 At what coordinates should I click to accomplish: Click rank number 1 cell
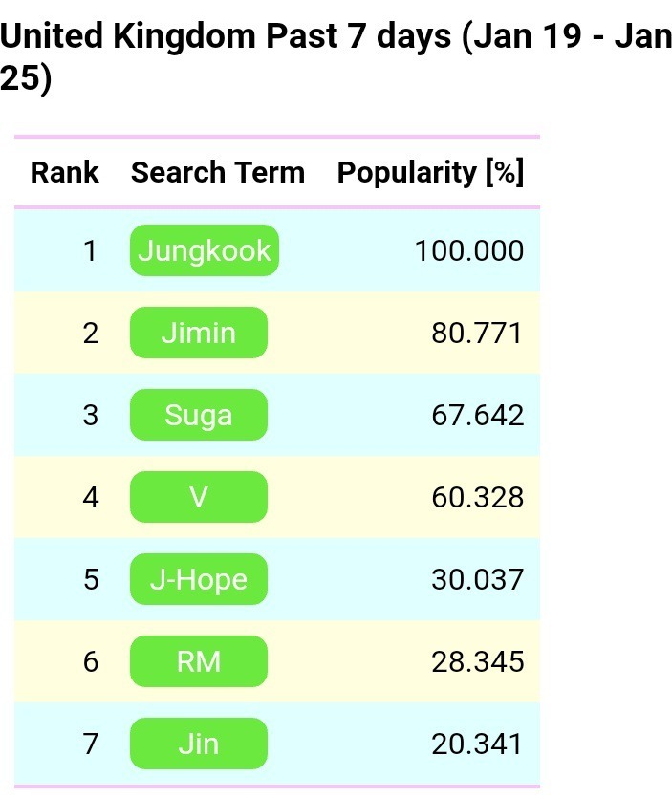[91, 251]
